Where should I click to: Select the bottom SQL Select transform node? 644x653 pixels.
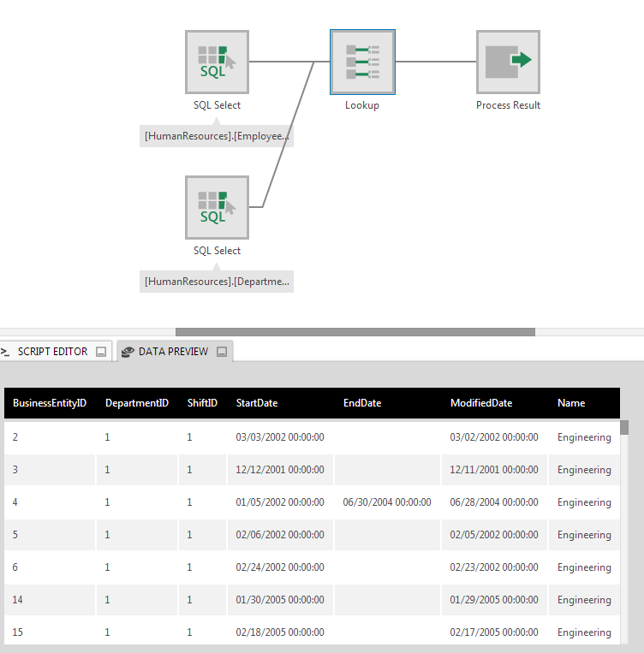[x=217, y=207]
